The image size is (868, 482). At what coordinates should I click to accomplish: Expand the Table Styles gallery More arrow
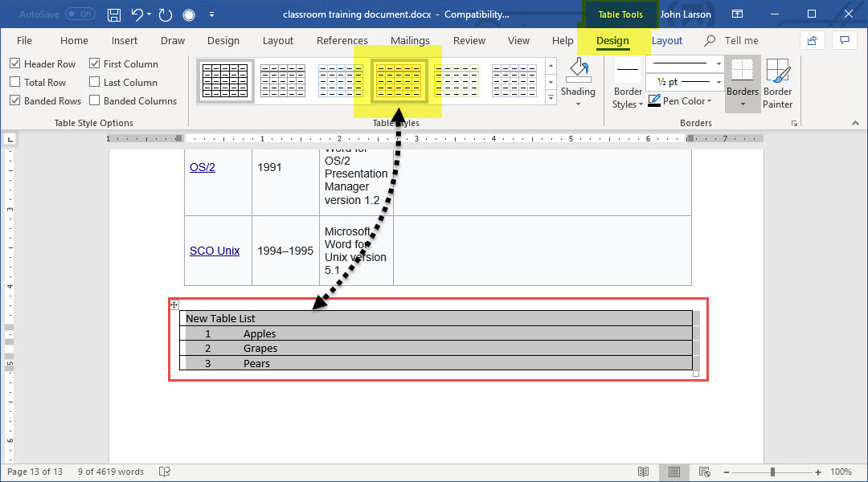[x=551, y=97]
